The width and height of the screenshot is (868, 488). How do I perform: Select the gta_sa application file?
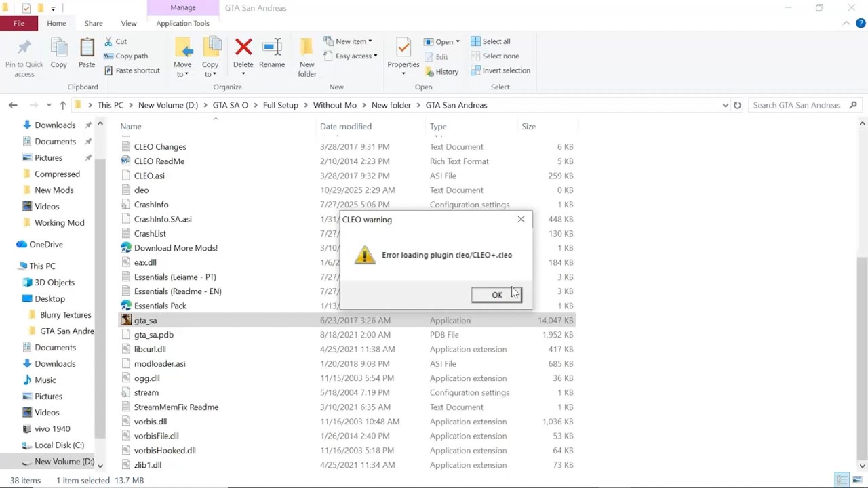pyautogui.click(x=347, y=320)
